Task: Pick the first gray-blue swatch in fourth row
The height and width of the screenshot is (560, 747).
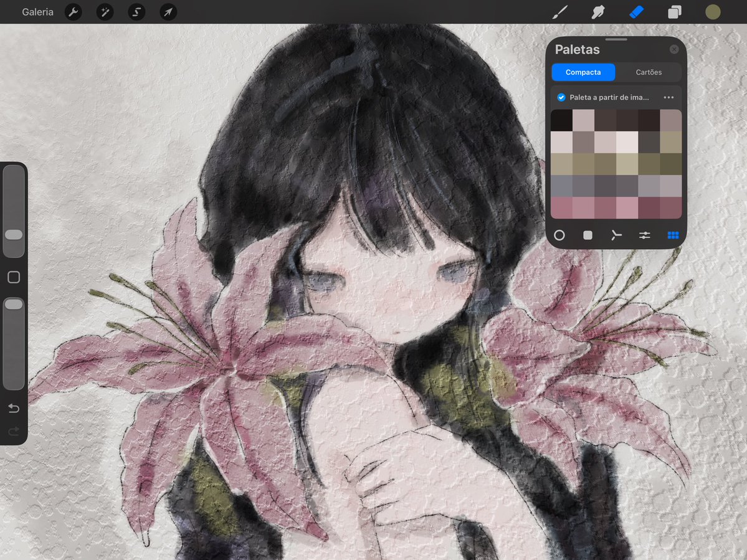Action: [x=562, y=186]
